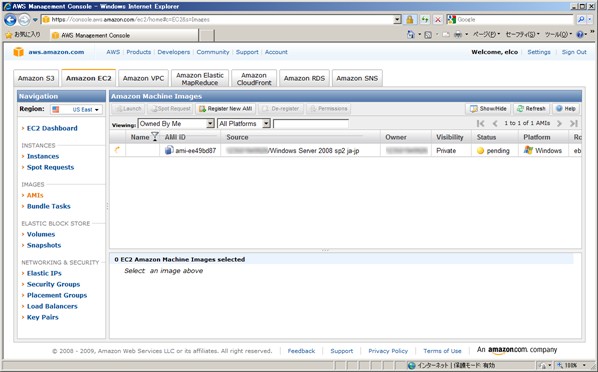Open the US East region dropdown
598x372 pixels.
pyautogui.click(x=76, y=110)
